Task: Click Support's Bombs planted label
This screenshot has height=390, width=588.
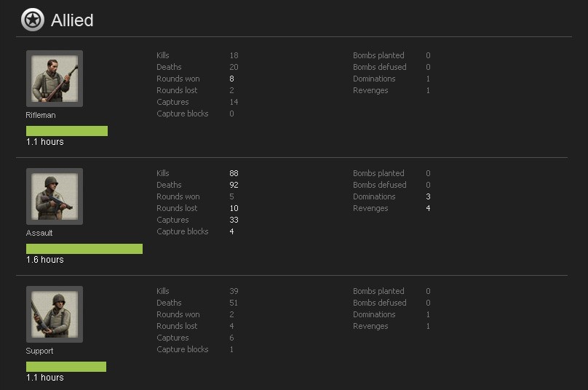Action: coord(378,291)
